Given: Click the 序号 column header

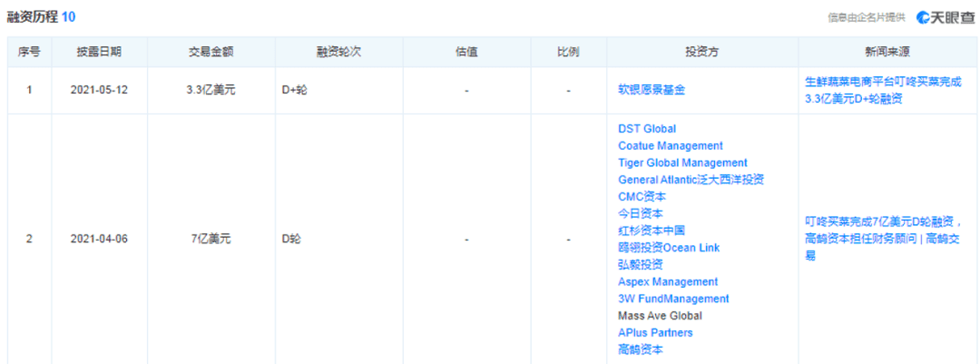Looking at the screenshot, I should [x=29, y=53].
